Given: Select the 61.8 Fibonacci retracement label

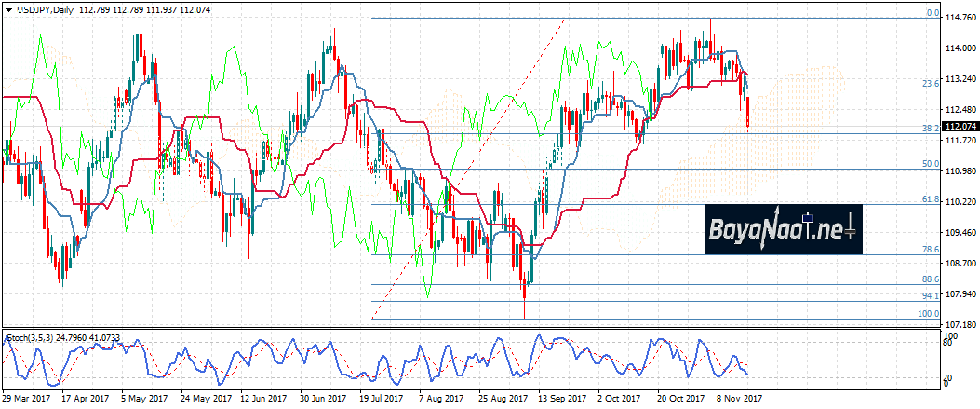Looking at the screenshot, I should click(x=928, y=199).
